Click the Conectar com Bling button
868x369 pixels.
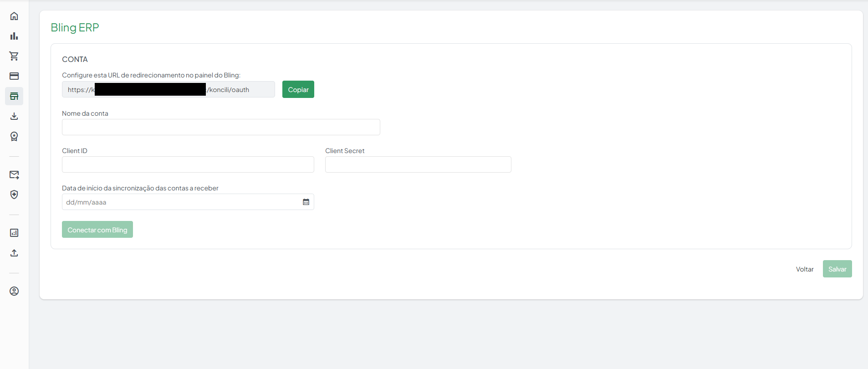[97, 230]
